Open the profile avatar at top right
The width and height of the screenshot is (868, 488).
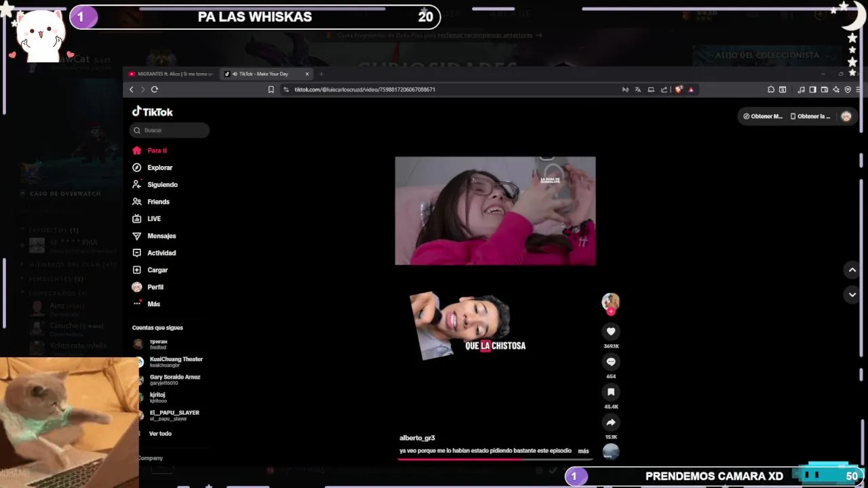[846, 116]
